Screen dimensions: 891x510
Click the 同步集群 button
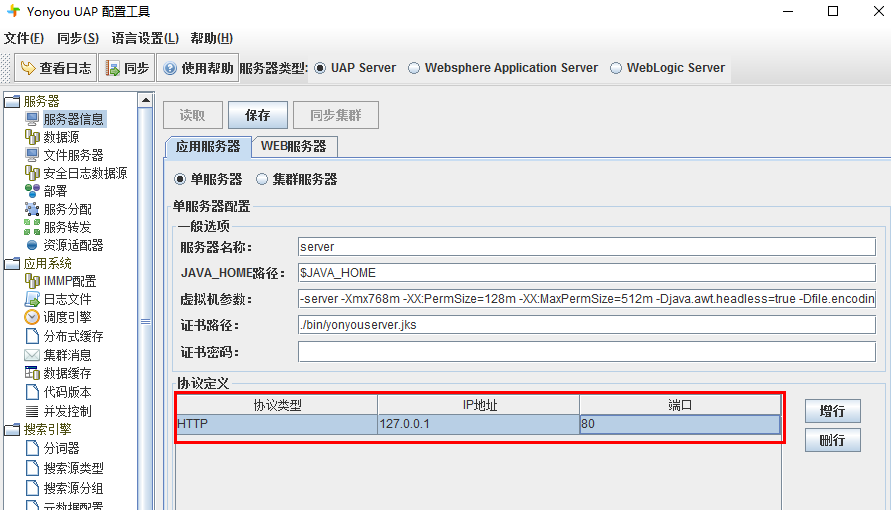point(336,115)
